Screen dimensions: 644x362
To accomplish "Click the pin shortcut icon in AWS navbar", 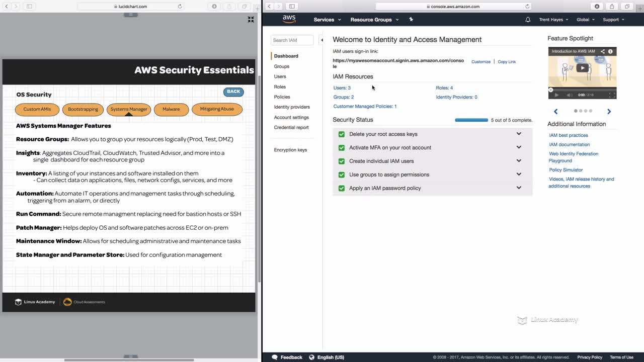I will click(411, 20).
